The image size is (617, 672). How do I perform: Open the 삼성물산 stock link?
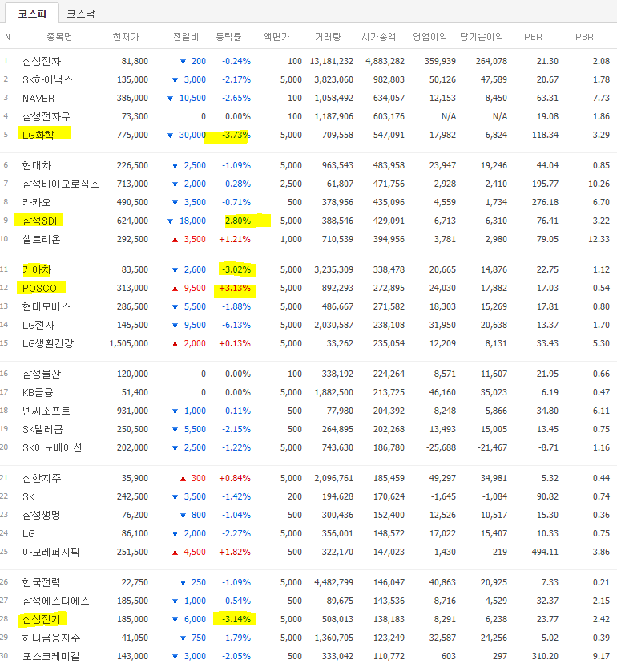point(42,374)
